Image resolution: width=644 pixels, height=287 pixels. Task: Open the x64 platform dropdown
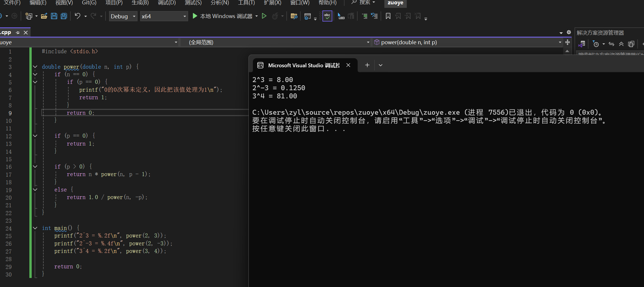click(164, 16)
